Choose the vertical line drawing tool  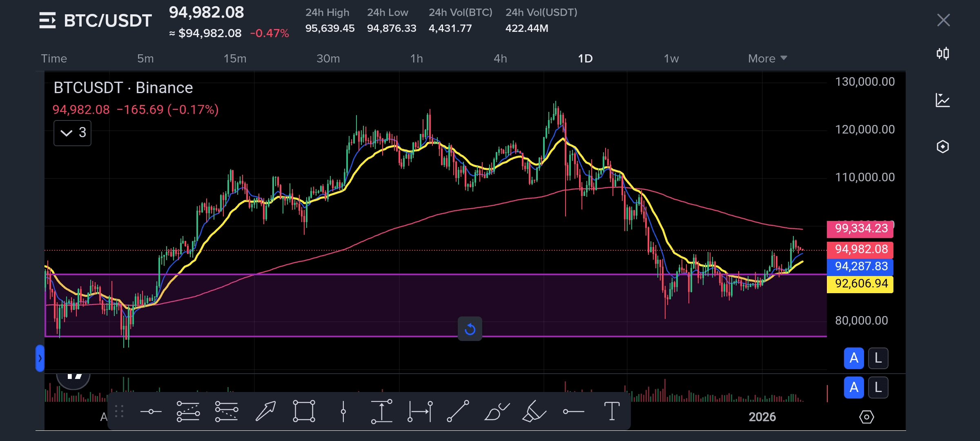(x=343, y=411)
